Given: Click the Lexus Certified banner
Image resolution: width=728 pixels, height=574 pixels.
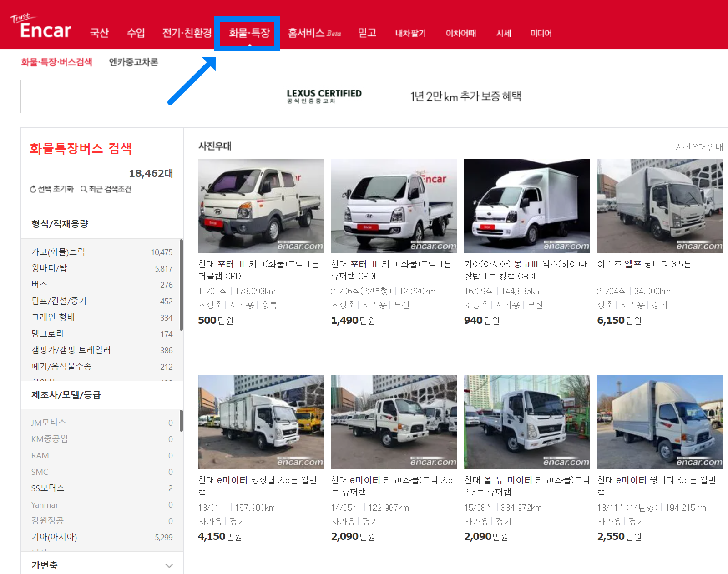Looking at the screenshot, I should [374, 96].
